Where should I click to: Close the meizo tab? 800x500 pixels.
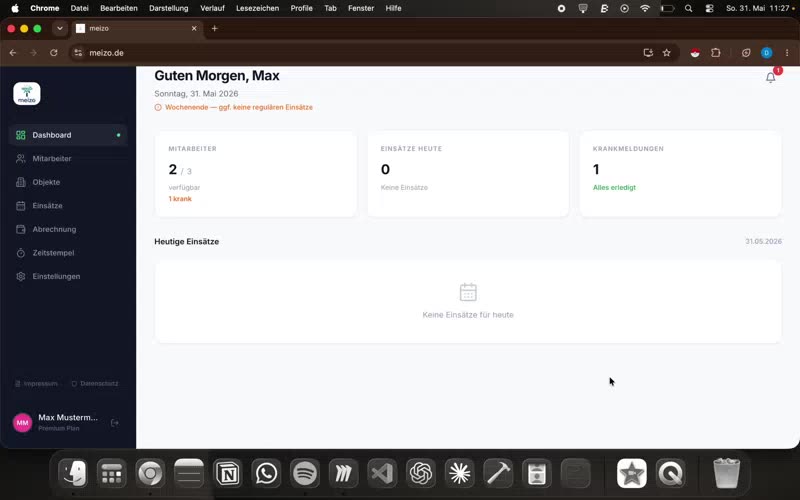point(194,29)
